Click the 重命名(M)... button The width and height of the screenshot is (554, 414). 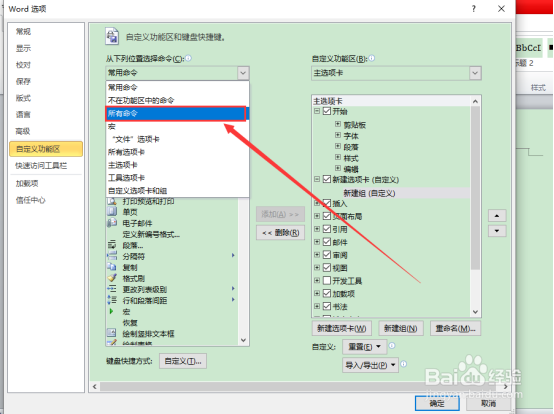pos(455,329)
